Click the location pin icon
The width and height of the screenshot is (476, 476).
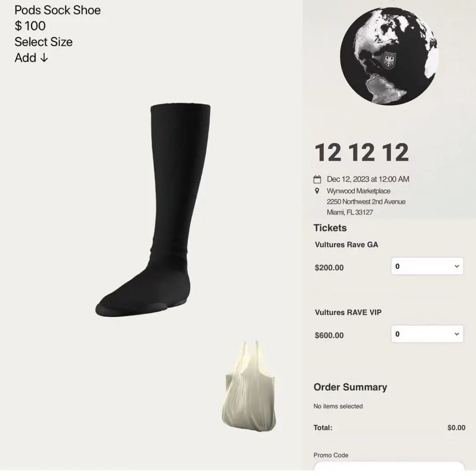point(317,191)
